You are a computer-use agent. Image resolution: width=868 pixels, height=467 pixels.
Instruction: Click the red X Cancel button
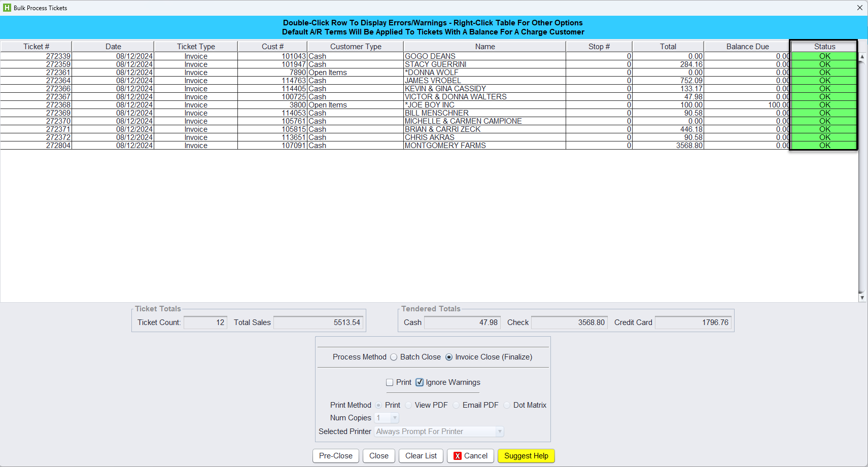pyautogui.click(x=470, y=456)
